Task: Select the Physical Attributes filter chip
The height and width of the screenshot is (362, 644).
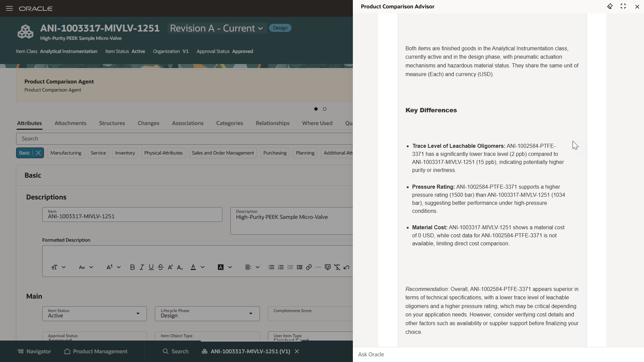Action: (163, 153)
